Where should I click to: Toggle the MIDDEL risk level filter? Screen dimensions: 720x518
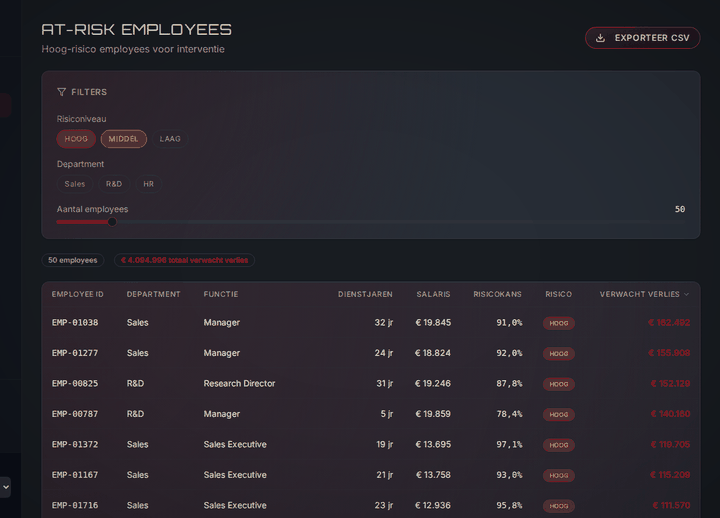124,139
